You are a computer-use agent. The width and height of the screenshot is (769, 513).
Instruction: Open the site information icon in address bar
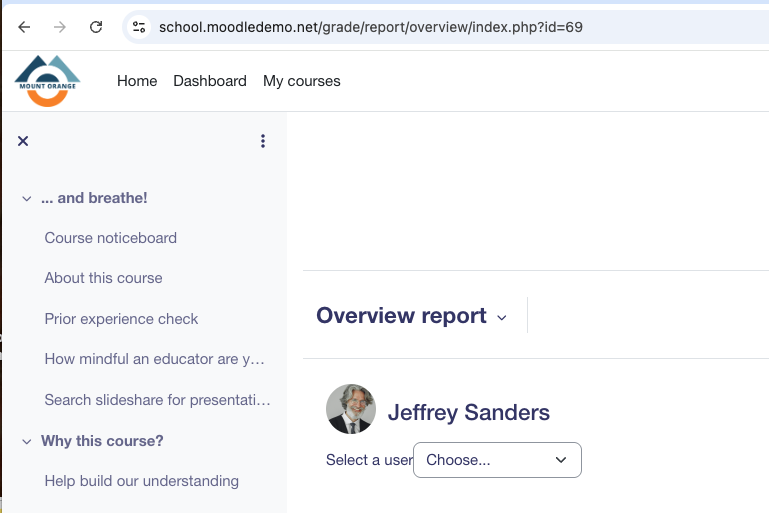point(139,27)
